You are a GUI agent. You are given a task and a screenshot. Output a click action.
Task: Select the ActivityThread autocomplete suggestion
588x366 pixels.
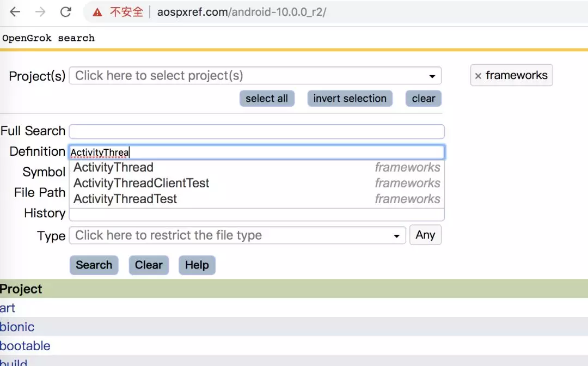[x=113, y=167]
